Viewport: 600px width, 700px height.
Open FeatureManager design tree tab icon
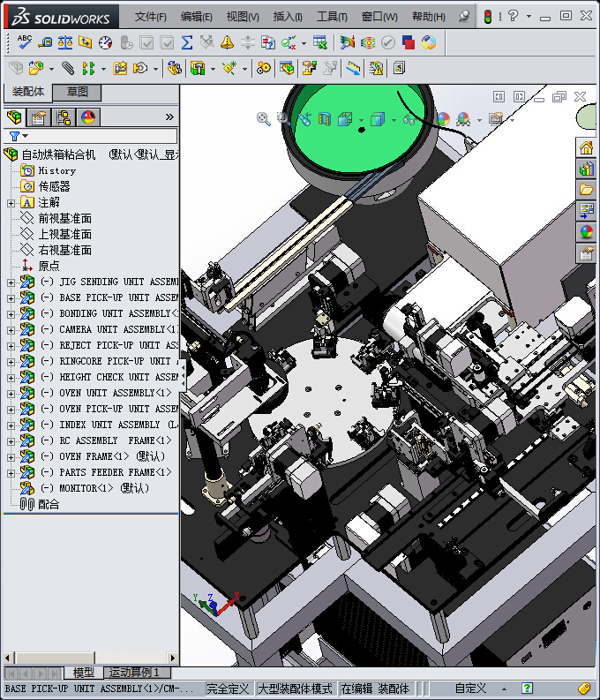click(x=14, y=117)
